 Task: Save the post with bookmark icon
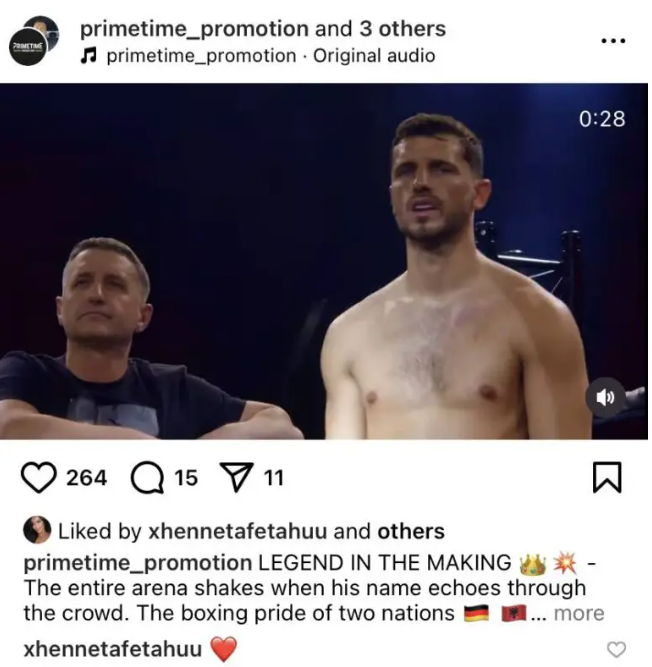point(607,477)
